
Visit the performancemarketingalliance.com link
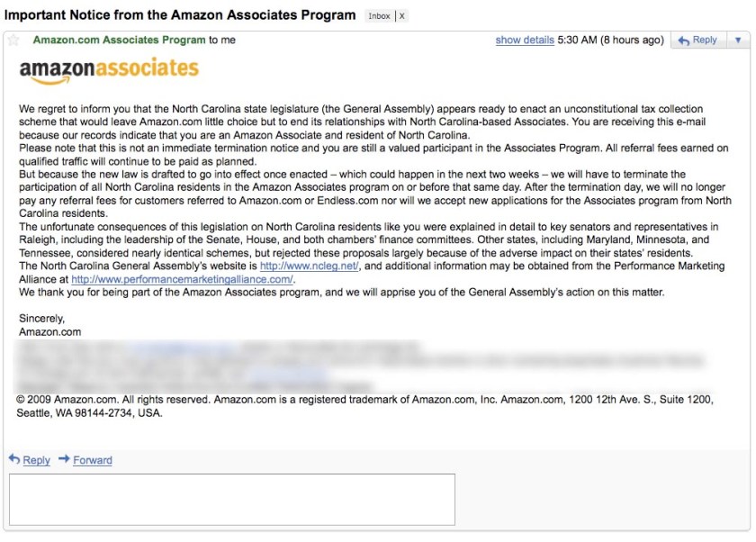pyautogui.click(x=183, y=279)
